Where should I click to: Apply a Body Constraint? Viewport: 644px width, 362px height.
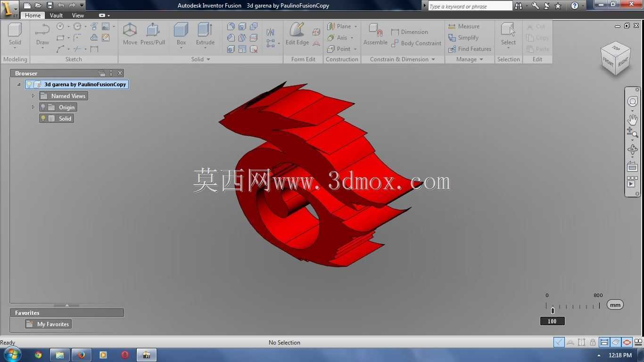pyautogui.click(x=416, y=43)
